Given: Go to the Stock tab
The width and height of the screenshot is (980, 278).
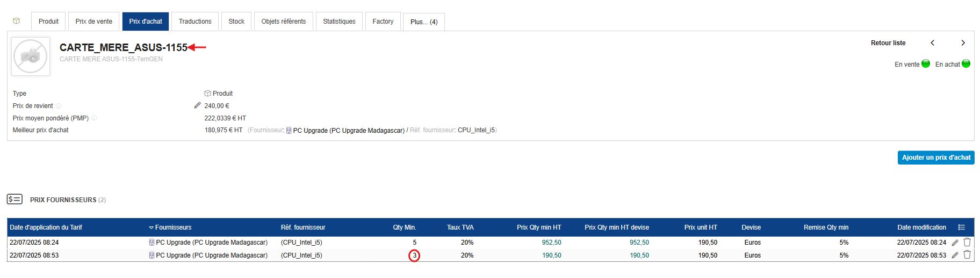Looking at the screenshot, I should click(236, 22).
